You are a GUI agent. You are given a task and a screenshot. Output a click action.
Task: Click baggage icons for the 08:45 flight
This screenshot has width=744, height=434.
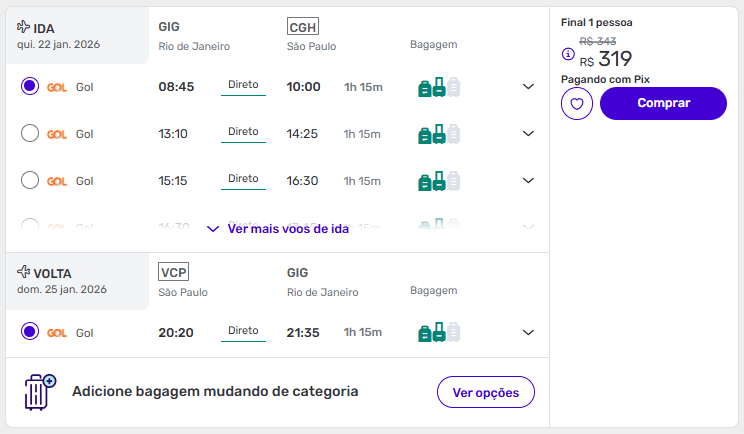(x=439, y=87)
